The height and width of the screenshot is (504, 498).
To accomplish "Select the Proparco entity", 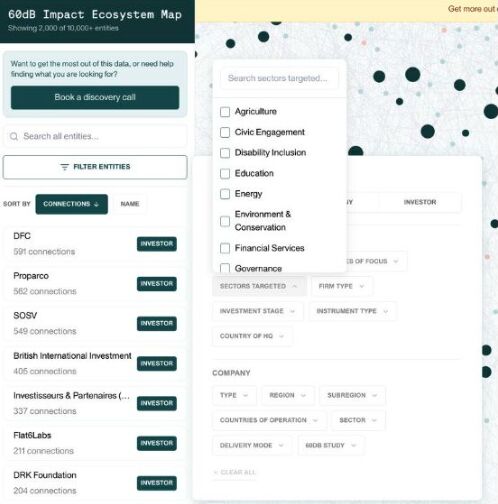I will (95, 284).
